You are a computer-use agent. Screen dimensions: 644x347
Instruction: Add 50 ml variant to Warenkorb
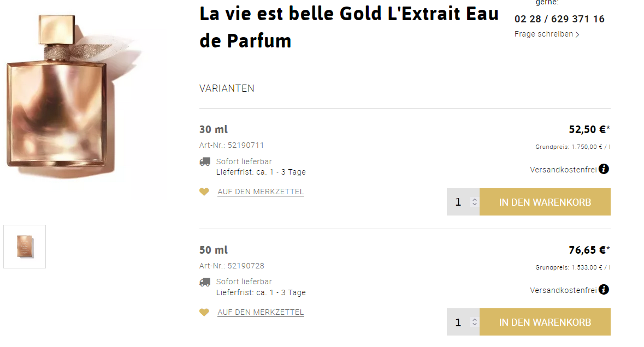[545, 322]
